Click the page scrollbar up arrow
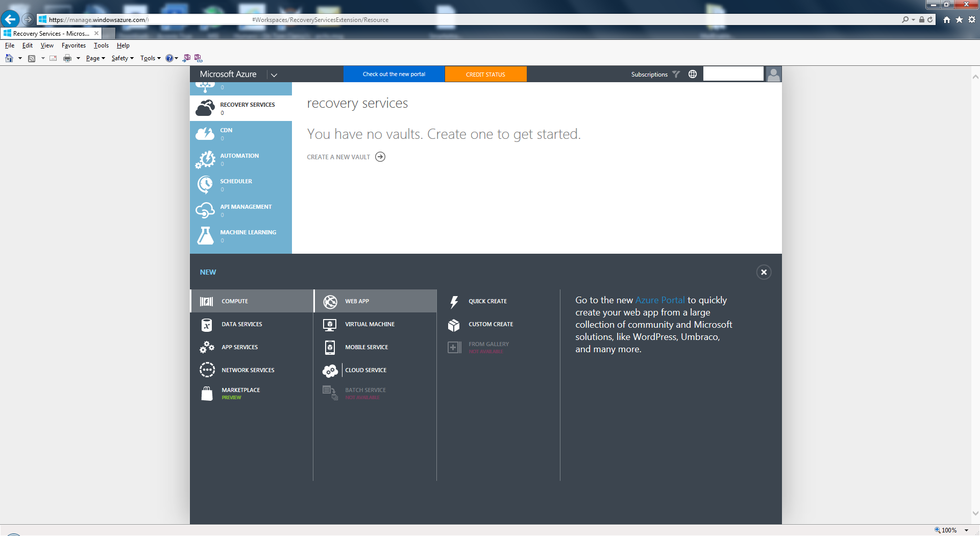Screen dimensions: 980x536 (975, 77)
